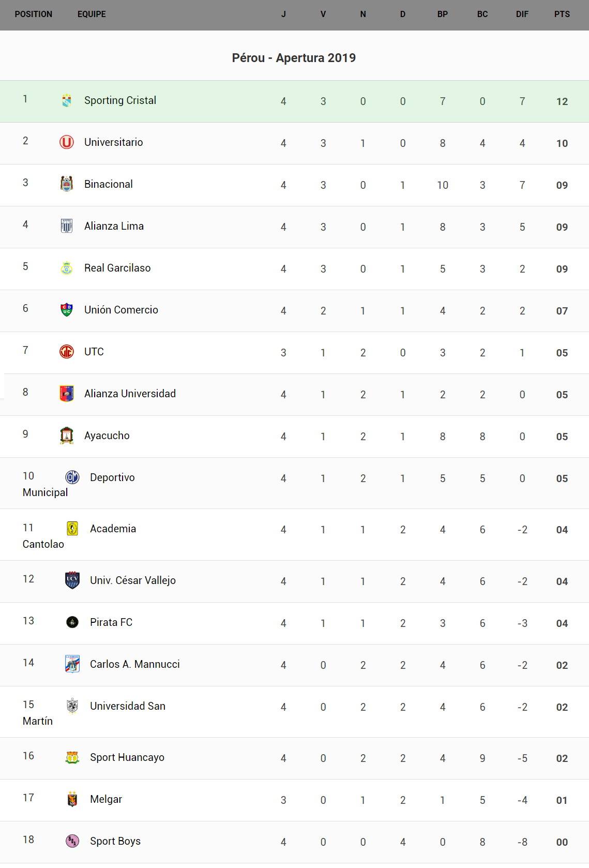Click the Pirata FC black emblem

point(72,622)
